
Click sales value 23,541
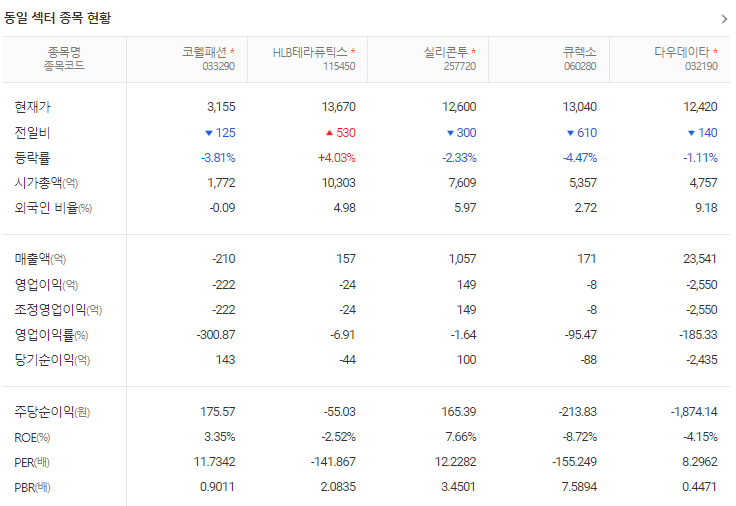[x=700, y=259]
